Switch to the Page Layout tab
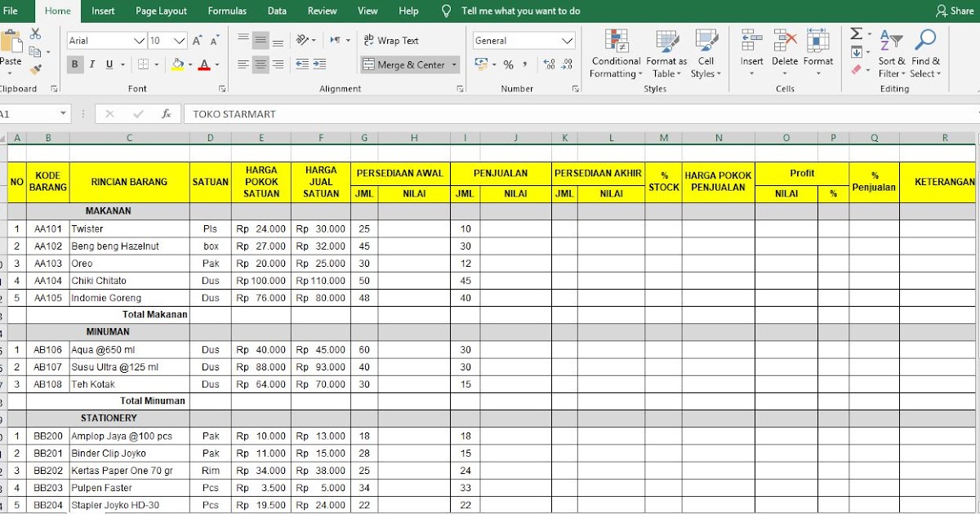980x514 pixels. coord(161,11)
